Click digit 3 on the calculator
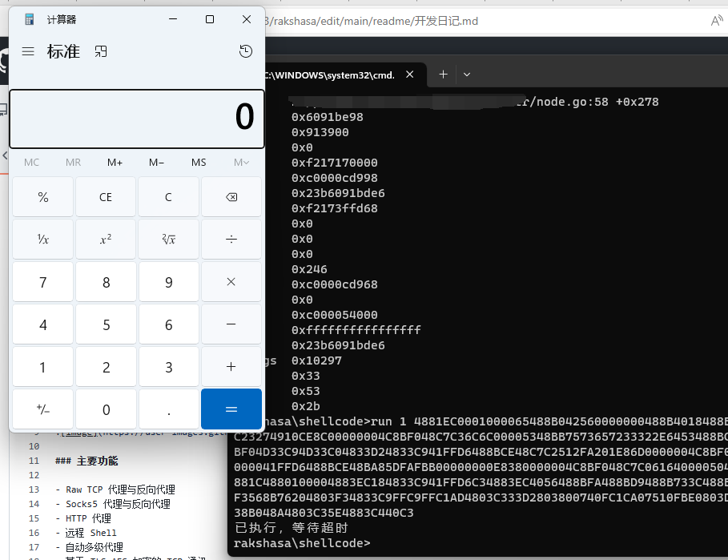 point(168,367)
